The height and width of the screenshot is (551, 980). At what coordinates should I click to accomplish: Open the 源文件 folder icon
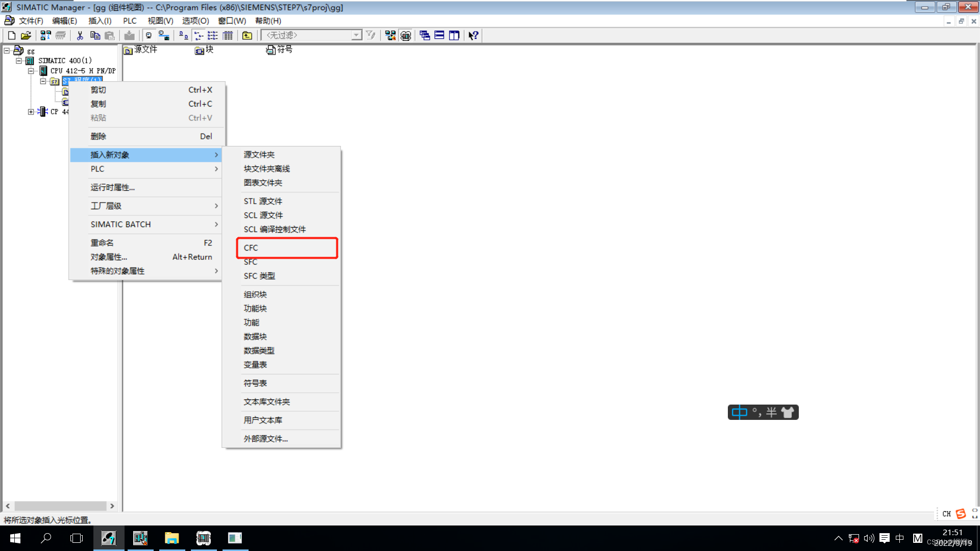coord(128,50)
